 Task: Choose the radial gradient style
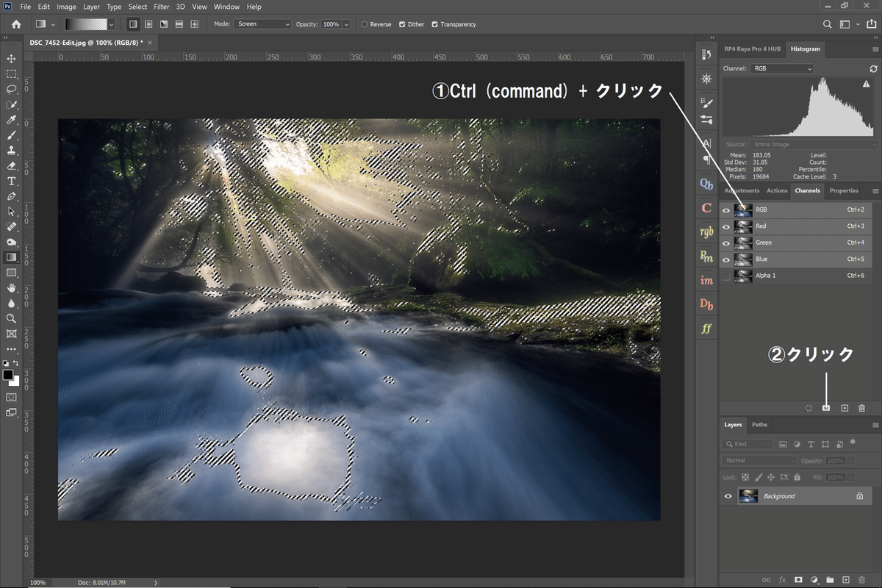(148, 24)
